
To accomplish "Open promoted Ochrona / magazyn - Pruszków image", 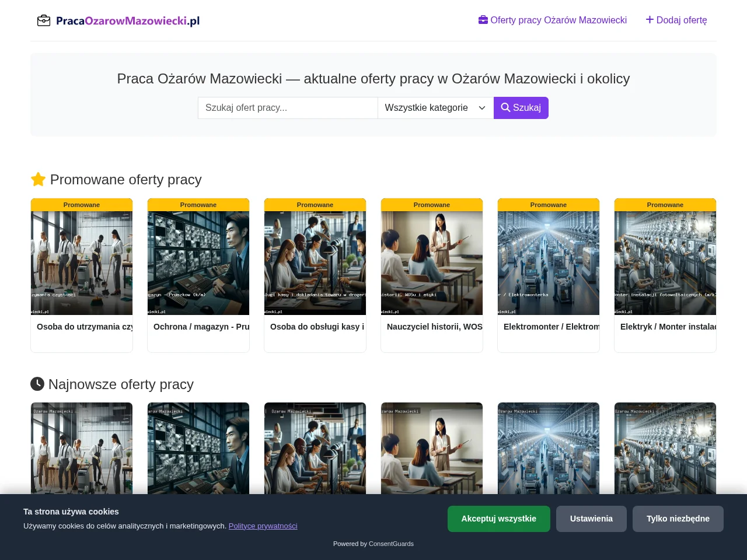I will tap(198, 263).
